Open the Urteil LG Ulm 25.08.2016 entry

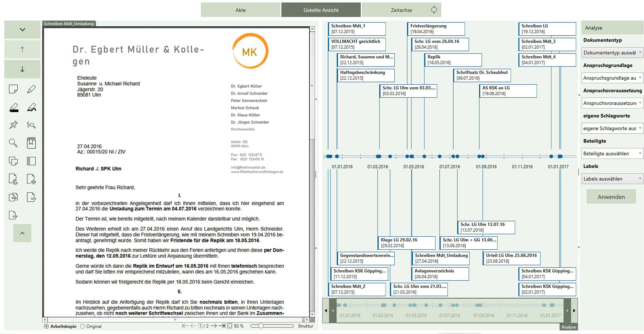(x=511, y=258)
